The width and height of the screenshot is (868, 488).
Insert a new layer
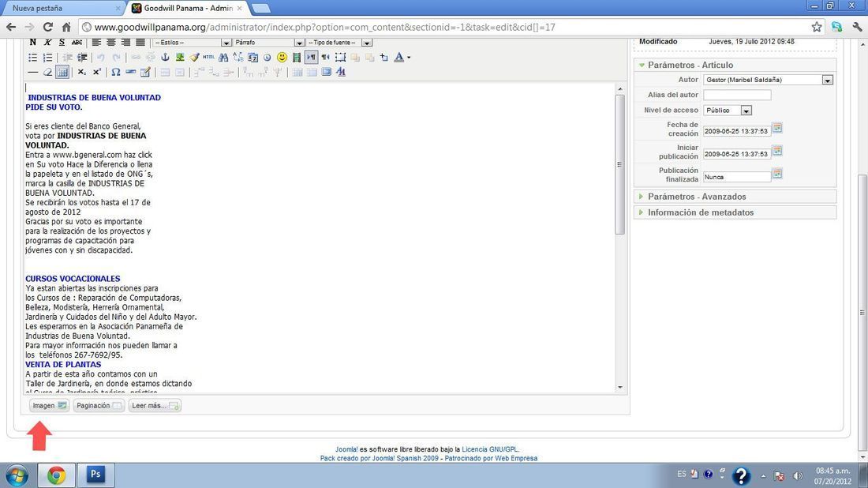340,57
